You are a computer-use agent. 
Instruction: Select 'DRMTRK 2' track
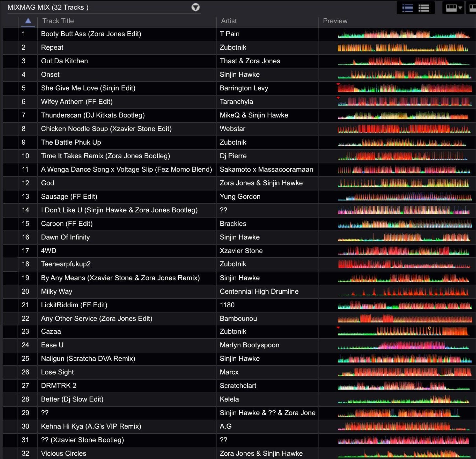[59, 386]
